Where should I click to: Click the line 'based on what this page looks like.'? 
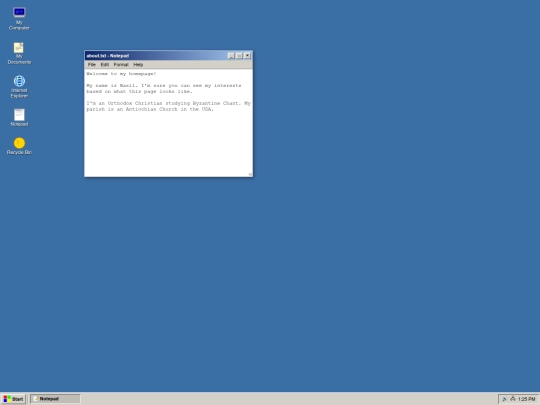tap(139, 91)
